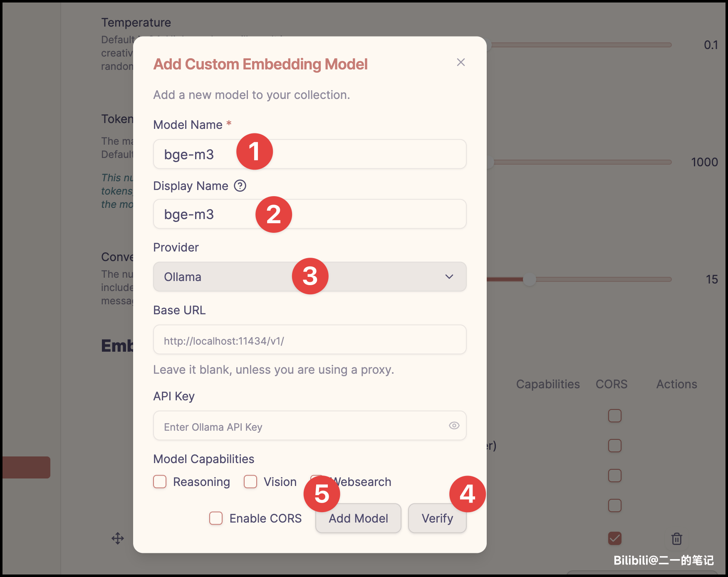Click the red circle numbered 4
728x577 pixels.
click(x=467, y=494)
